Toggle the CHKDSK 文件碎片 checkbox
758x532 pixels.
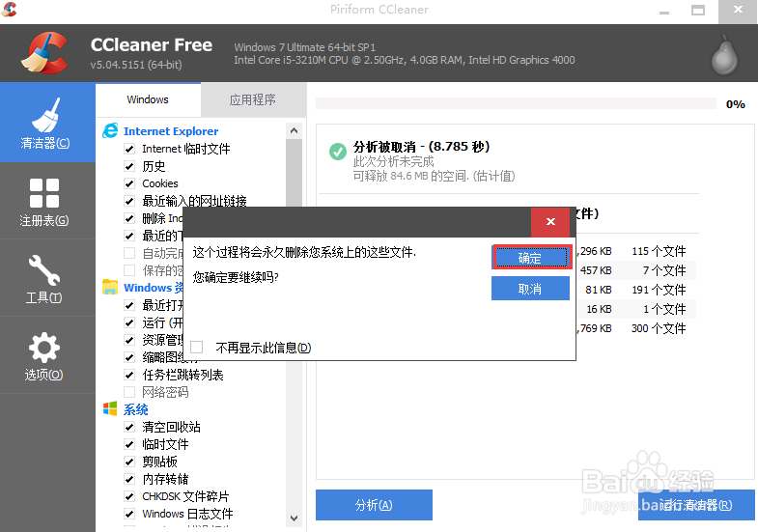click(129, 496)
